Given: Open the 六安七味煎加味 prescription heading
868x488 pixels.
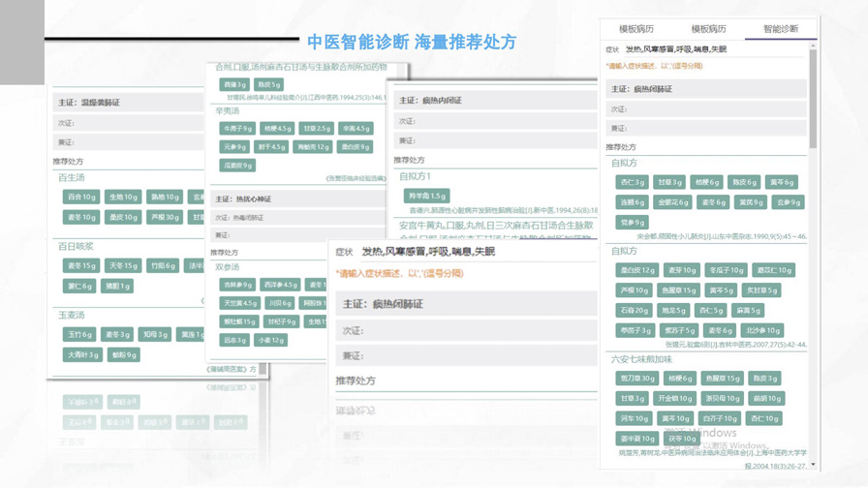Looking at the screenshot, I should pos(640,359).
